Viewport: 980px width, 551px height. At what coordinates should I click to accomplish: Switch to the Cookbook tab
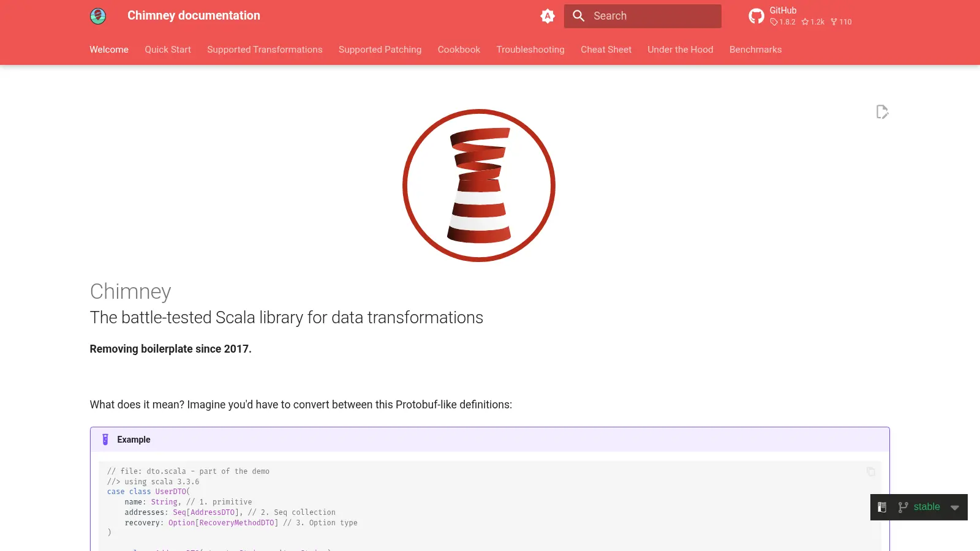(x=459, y=50)
